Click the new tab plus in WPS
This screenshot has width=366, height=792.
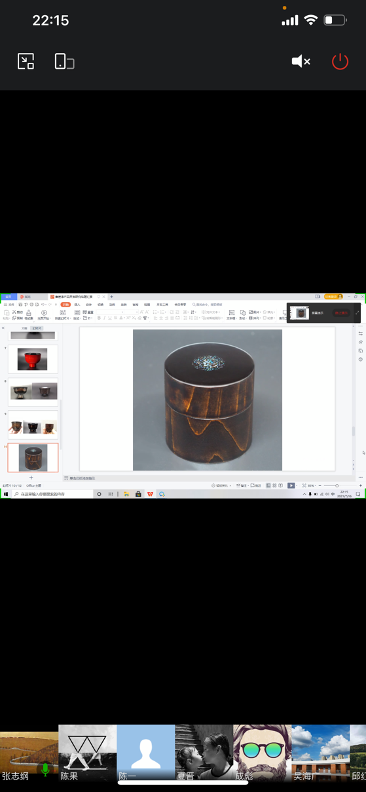click(x=112, y=296)
